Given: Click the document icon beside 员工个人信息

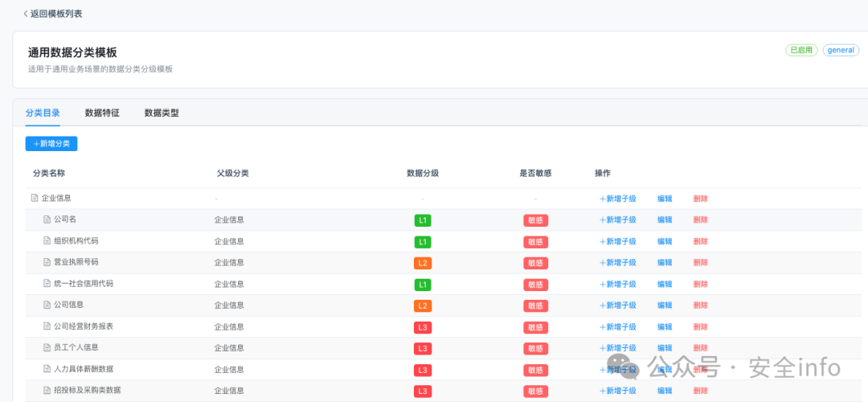Looking at the screenshot, I should pyautogui.click(x=47, y=347).
